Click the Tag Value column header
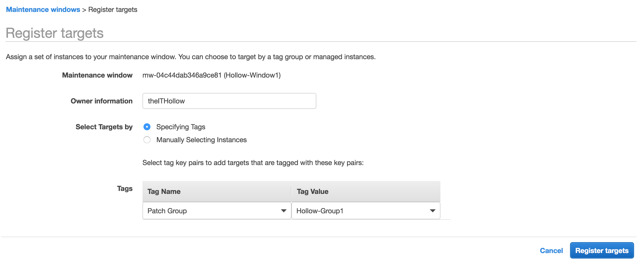Screen dimensions: 644x265 pos(312,191)
